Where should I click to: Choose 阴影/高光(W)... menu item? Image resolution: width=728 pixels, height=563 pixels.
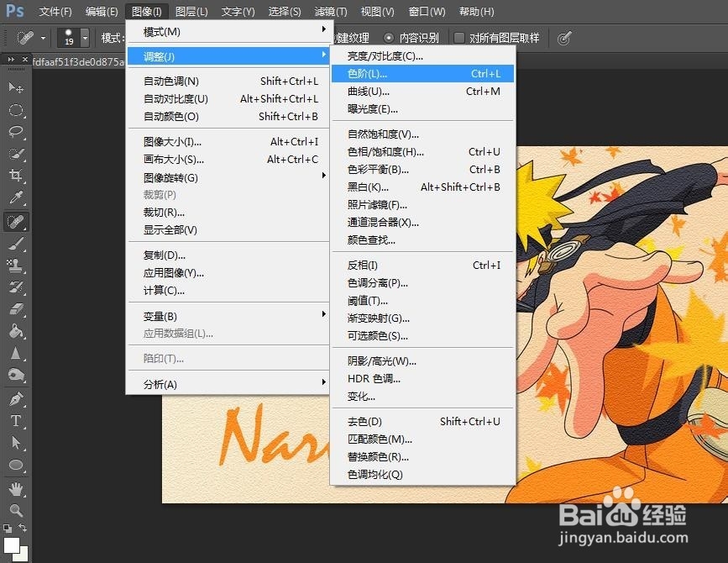(x=423, y=361)
